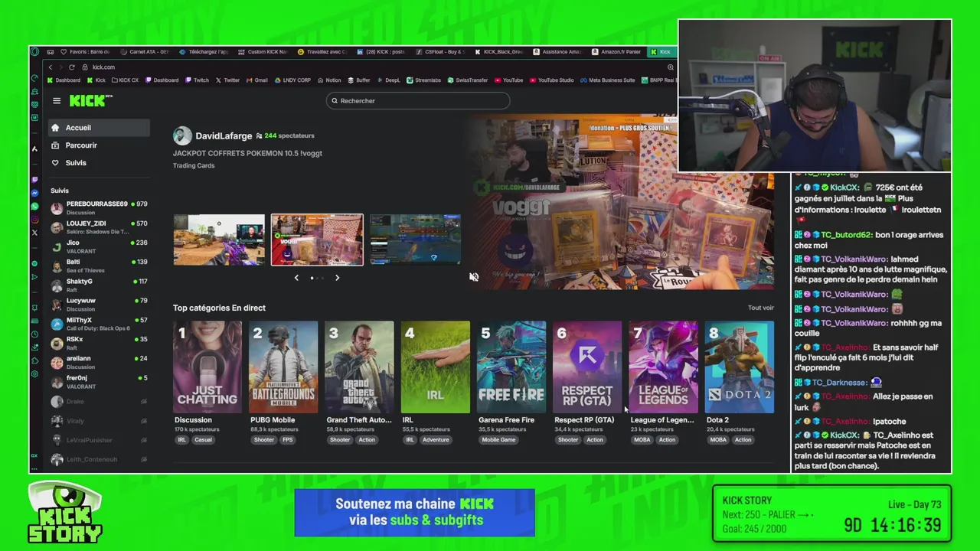Open Instagram from the browser sidebar
980x551 pixels.
(34, 220)
